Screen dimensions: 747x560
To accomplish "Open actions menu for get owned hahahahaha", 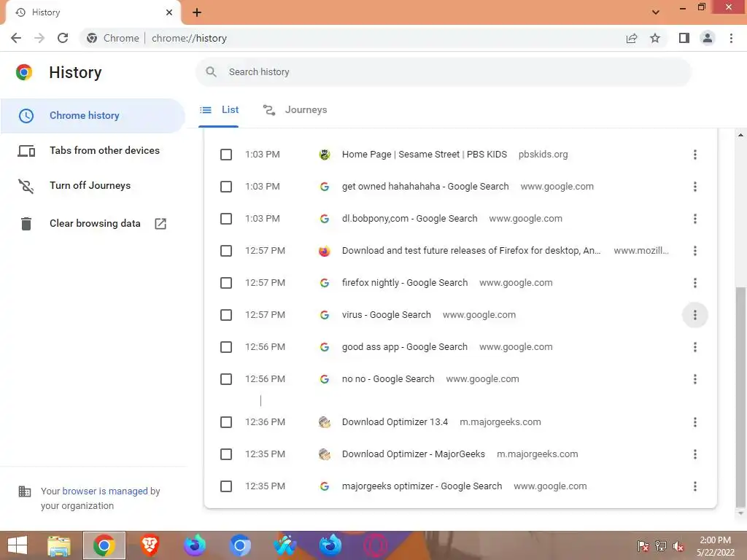I will [x=695, y=187].
